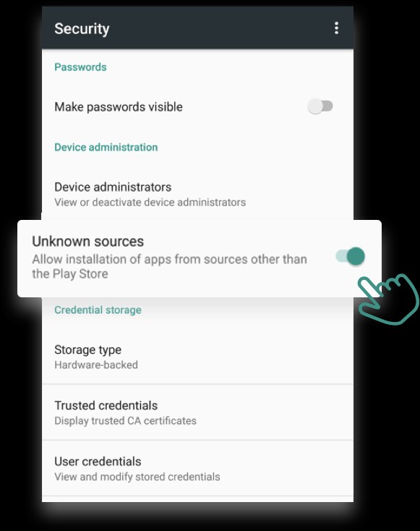Click the dark Security header bar

(x=197, y=27)
